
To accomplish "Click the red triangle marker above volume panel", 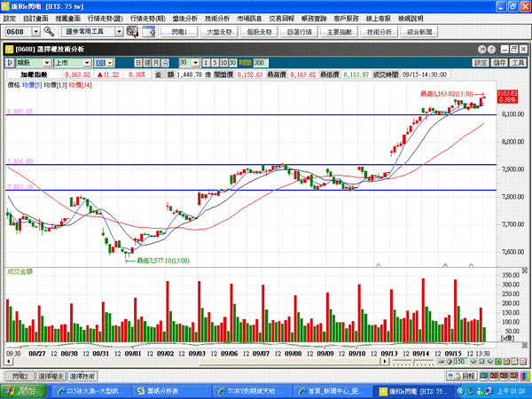I will pos(379,265).
